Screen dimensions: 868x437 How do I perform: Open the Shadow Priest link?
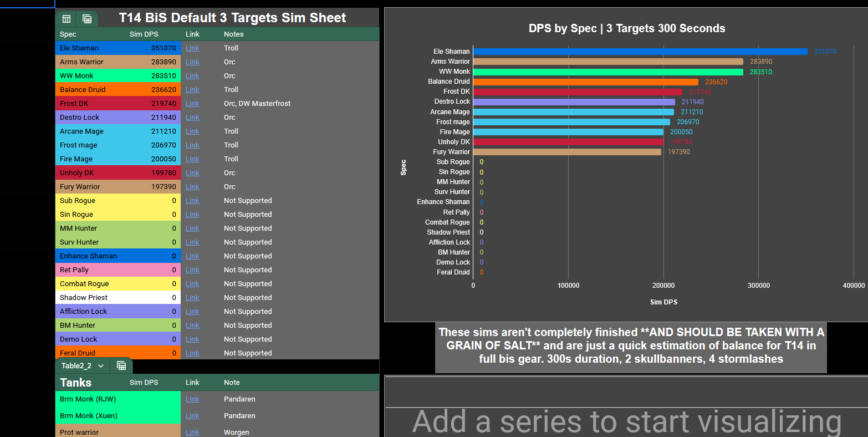(192, 298)
